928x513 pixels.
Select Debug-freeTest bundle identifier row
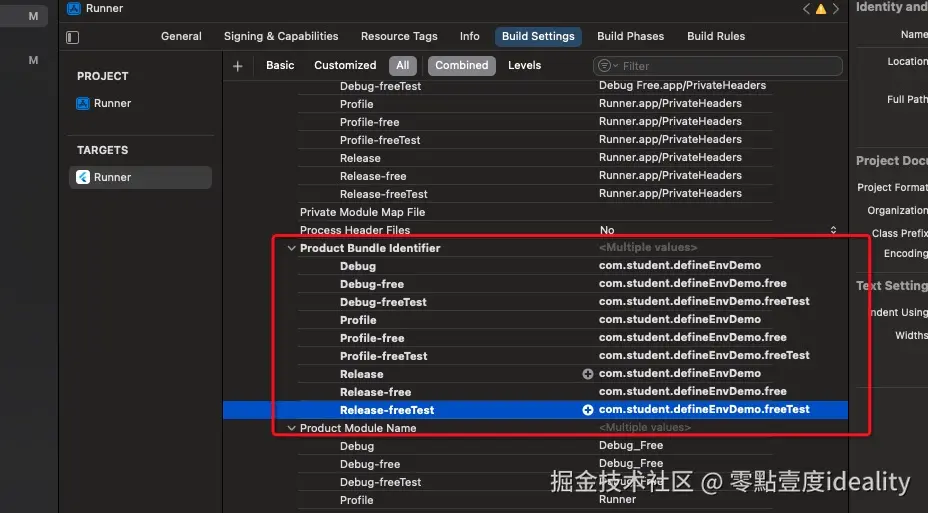pyautogui.click(x=536, y=302)
